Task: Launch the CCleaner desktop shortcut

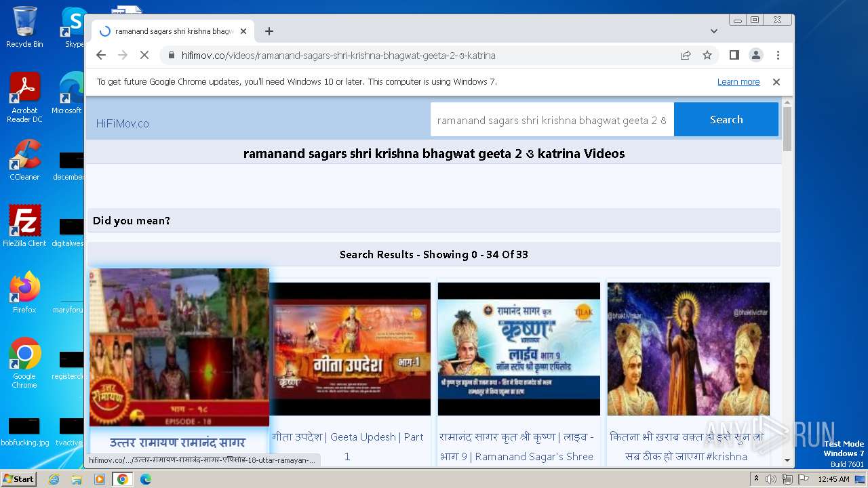Action: [x=24, y=160]
